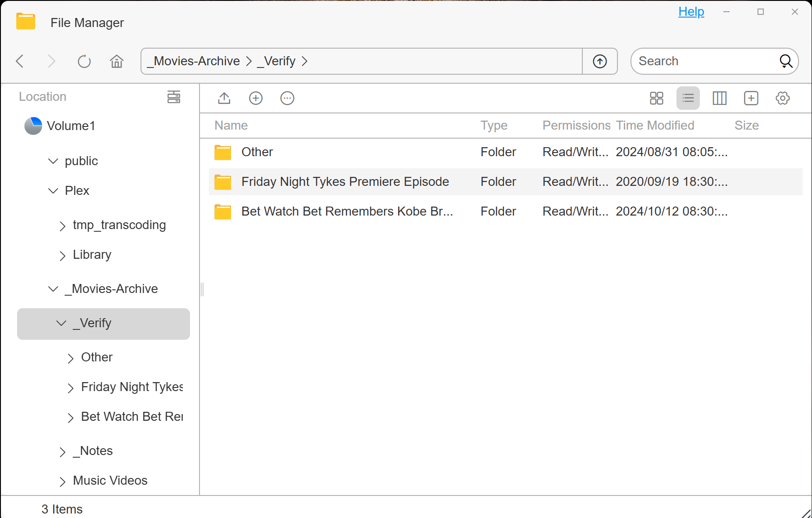Toggle the Location panel layout icon
The image size is (812, 518).
click(x=174, y=97)
